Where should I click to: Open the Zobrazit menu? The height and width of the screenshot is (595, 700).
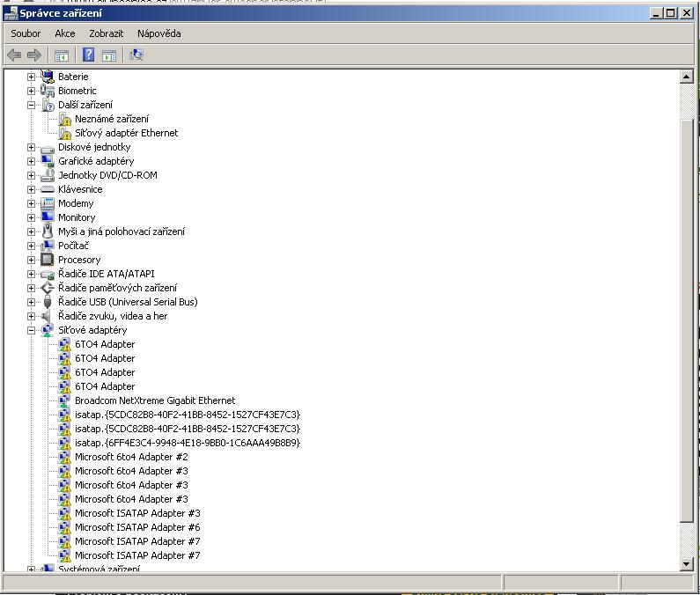click(x=106, y=33)
